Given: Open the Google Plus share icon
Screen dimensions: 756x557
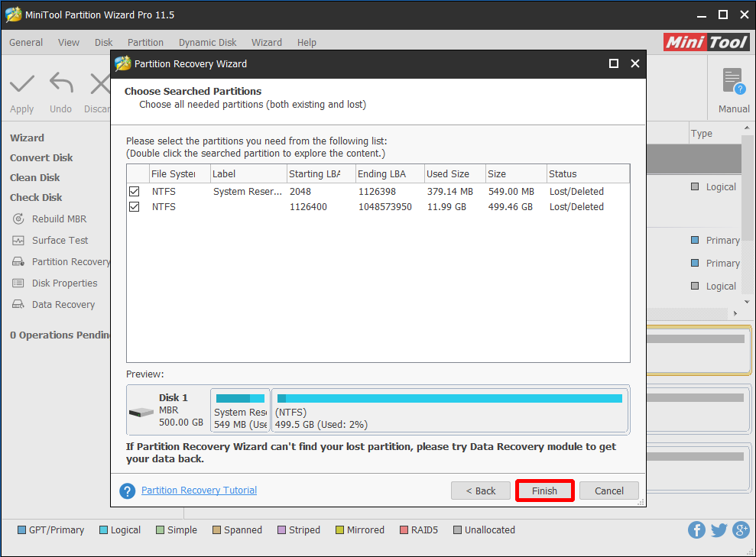Looking at the screenshot, I should tap(741, 530).
